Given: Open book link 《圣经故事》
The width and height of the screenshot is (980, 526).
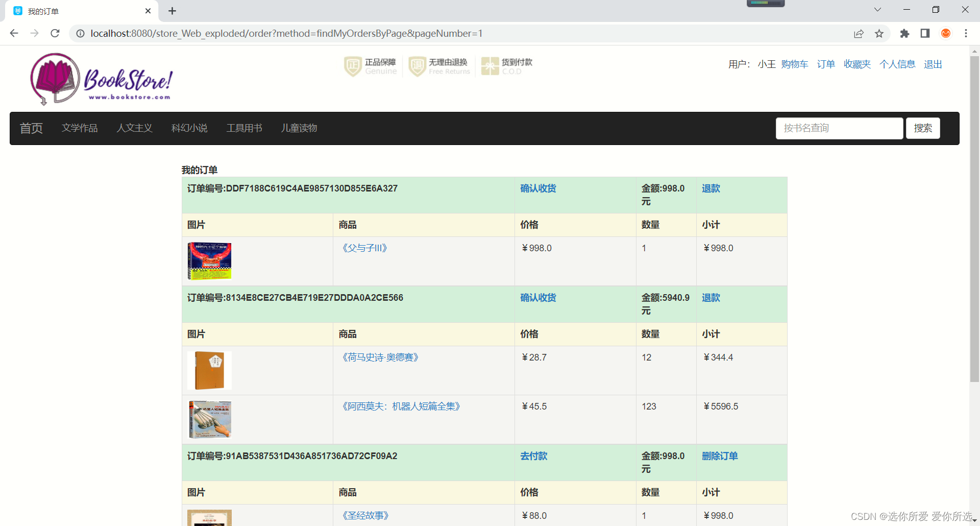Looking at the screenshot, I should click(365, 516).
